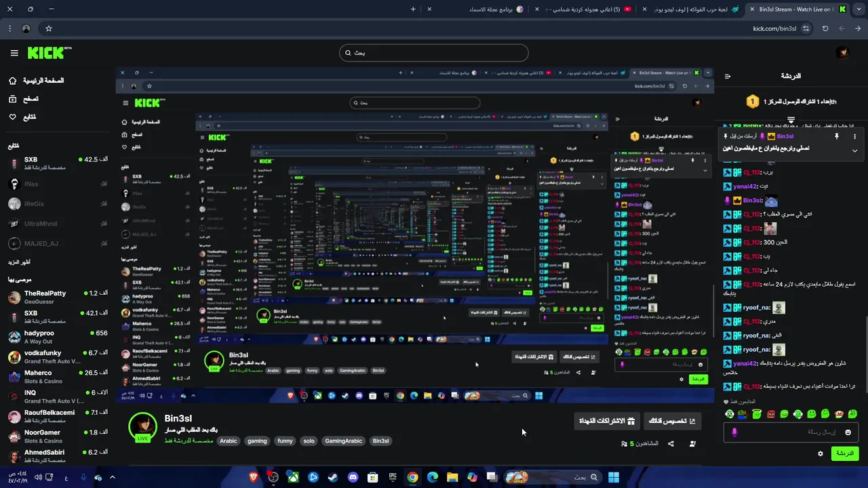Viewport: 868px width, 488px height.
Task: Go to الصفحة الرئيسية home icon
Action: (x=12, y=81)
